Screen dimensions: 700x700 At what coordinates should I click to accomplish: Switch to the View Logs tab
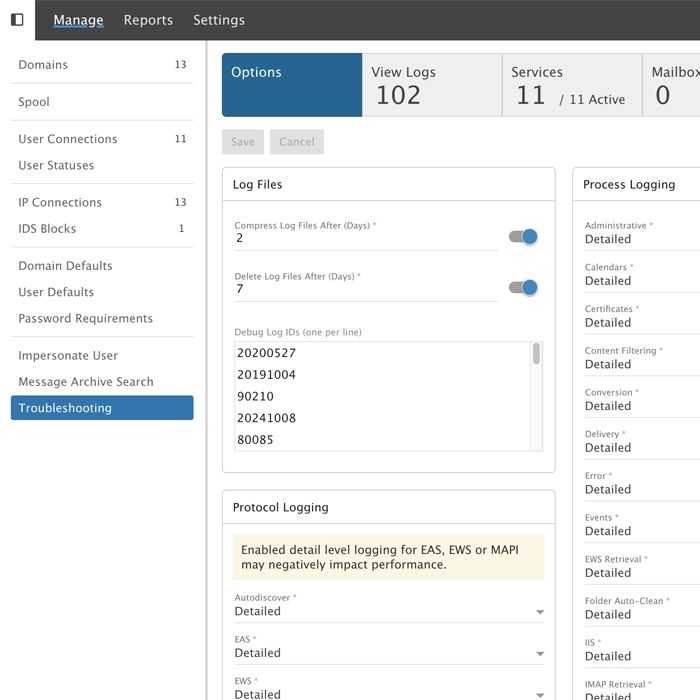[x=432, y=85]
